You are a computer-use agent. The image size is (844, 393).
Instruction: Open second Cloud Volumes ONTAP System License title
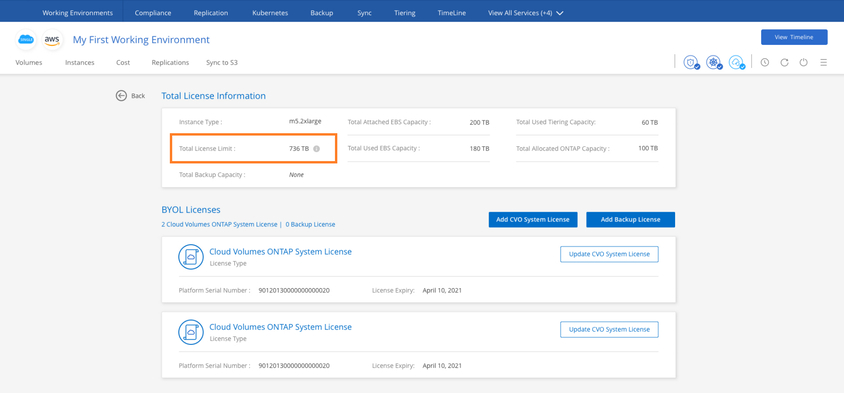pos(280,327)
